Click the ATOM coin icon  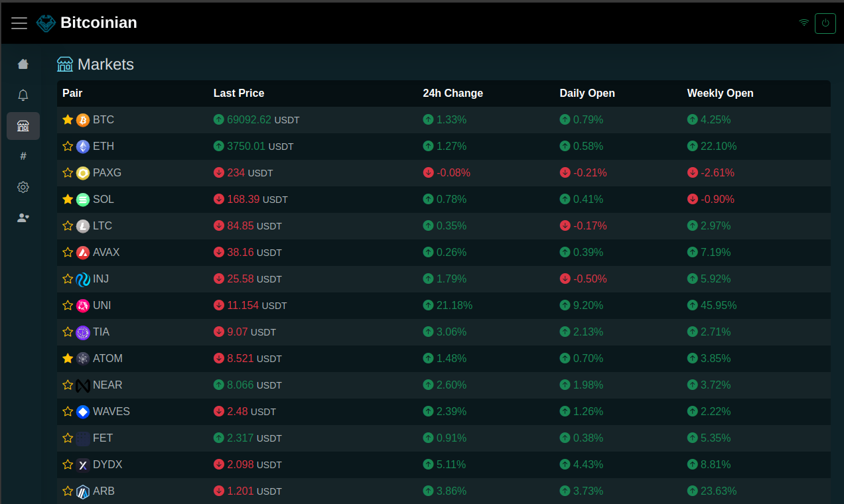(x=83, y=359)
